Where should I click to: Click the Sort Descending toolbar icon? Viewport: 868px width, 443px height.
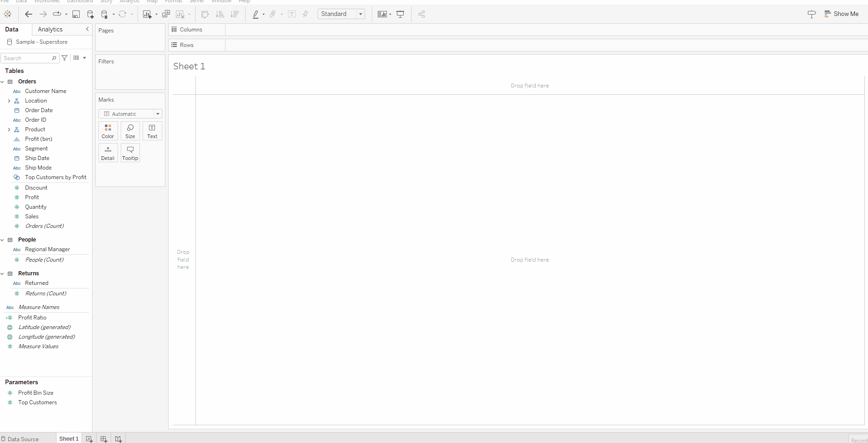[235, 14]
